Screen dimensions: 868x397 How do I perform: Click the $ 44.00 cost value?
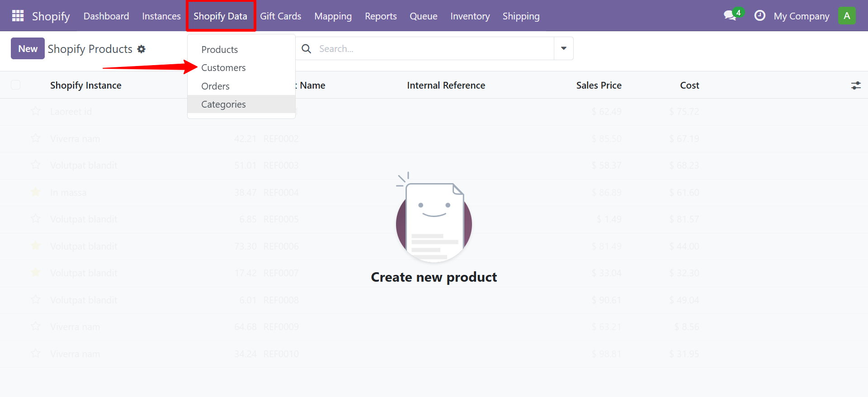684,246
